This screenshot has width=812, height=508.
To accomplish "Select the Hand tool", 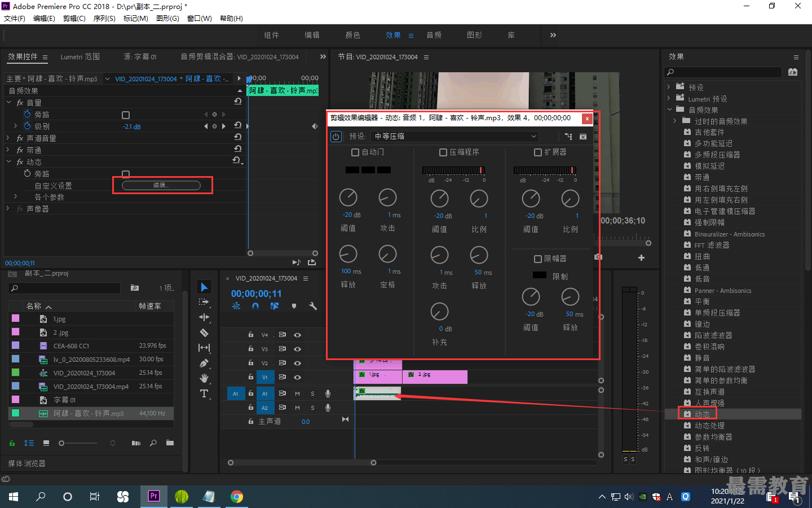I will pos(204,378).
